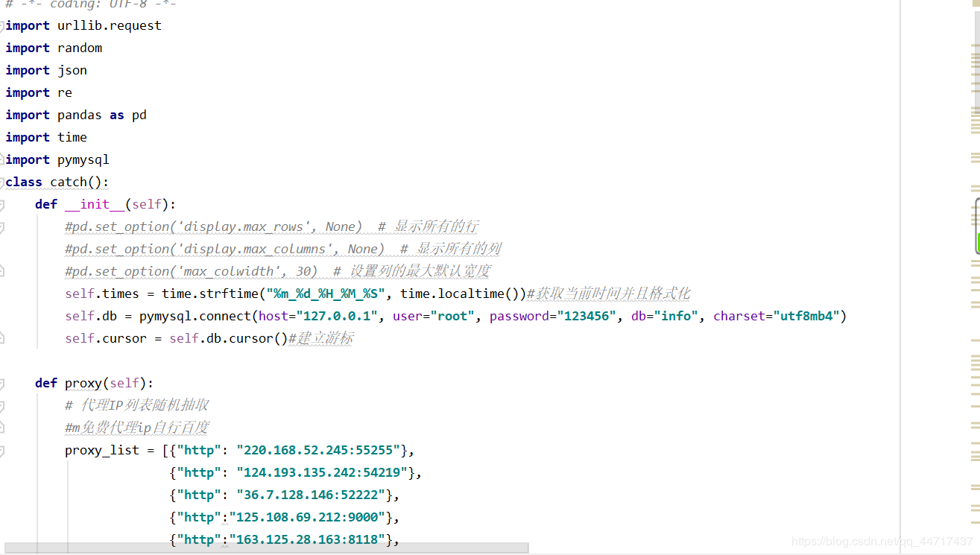This screenshot has height=555, width=980.
Task: Click 'time' on the 'import time' line
Action: (72, 137)
